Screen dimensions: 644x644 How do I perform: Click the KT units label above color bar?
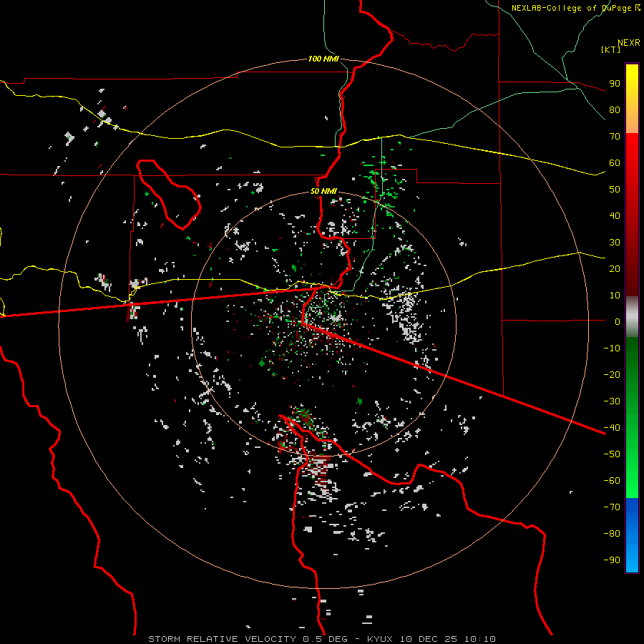coord(611,49)
